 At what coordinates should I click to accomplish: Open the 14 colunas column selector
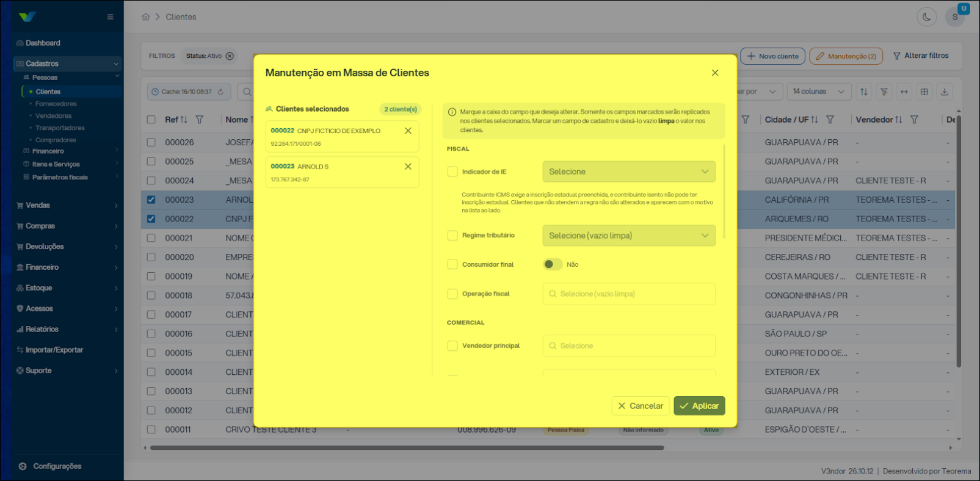pos(819,92)
